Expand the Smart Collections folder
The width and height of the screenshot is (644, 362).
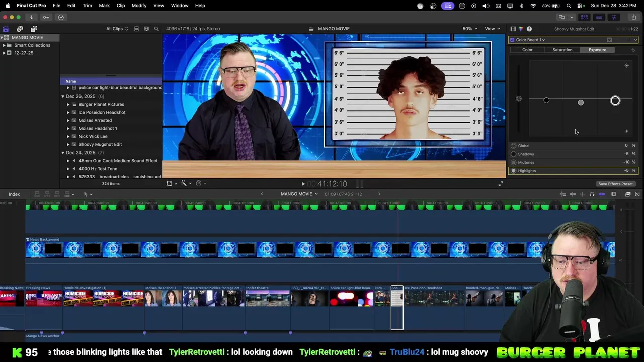click(x=4, y=45)
